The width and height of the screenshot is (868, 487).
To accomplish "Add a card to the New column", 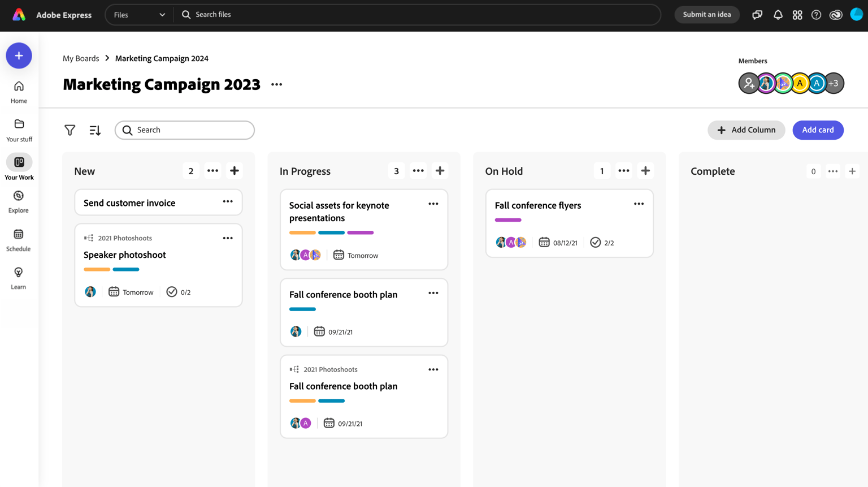I will (235, 171).
